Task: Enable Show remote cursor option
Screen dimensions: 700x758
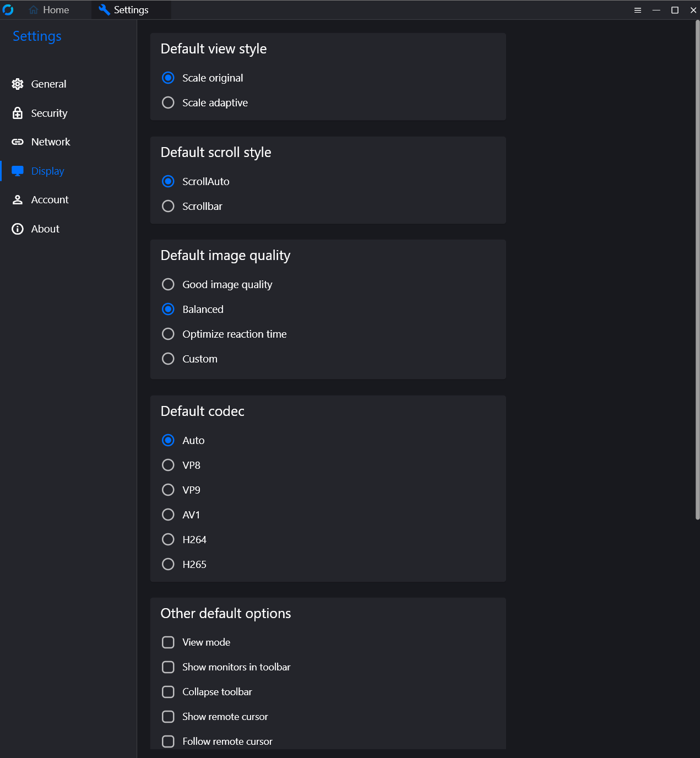Action: [168, 717]
